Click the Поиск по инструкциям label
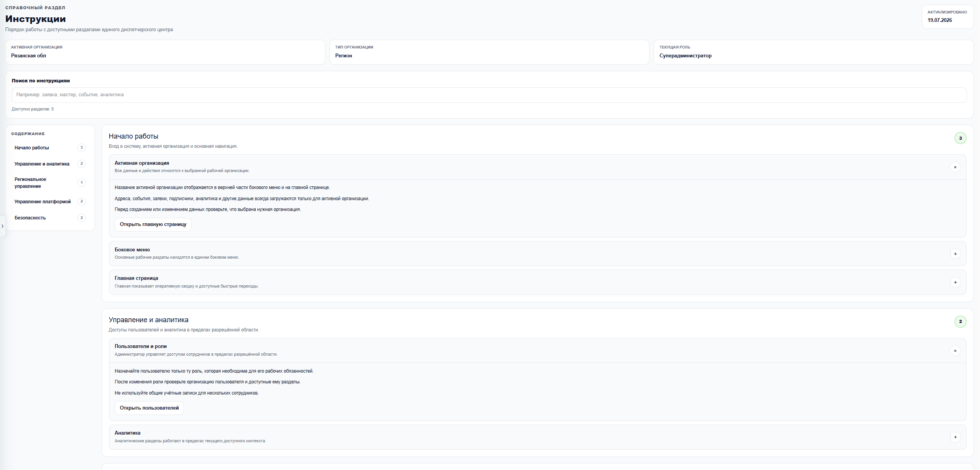Image resolution: width=980 pixels, height=470 pixels. 41,81
